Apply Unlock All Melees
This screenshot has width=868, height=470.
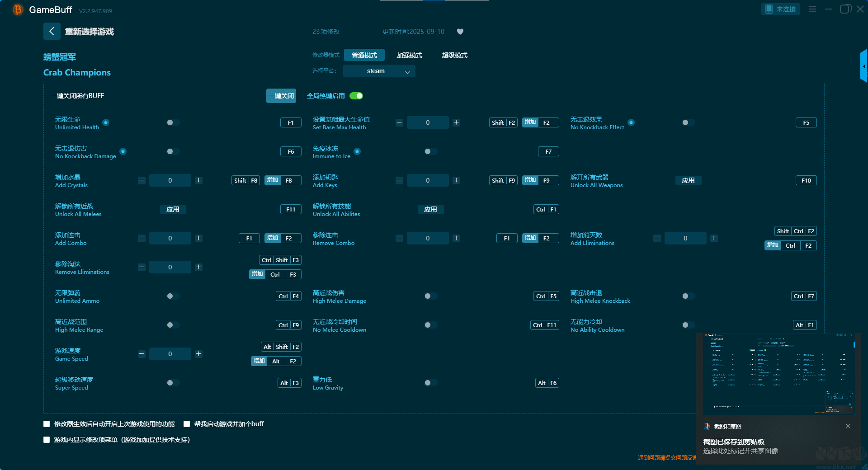click(173, 209)
